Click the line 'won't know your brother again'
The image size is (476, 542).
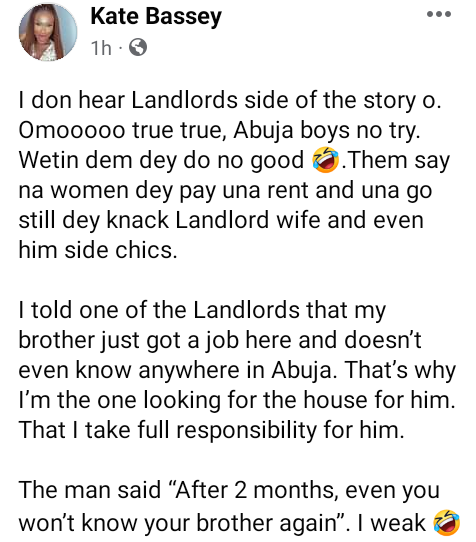[239, 523]
